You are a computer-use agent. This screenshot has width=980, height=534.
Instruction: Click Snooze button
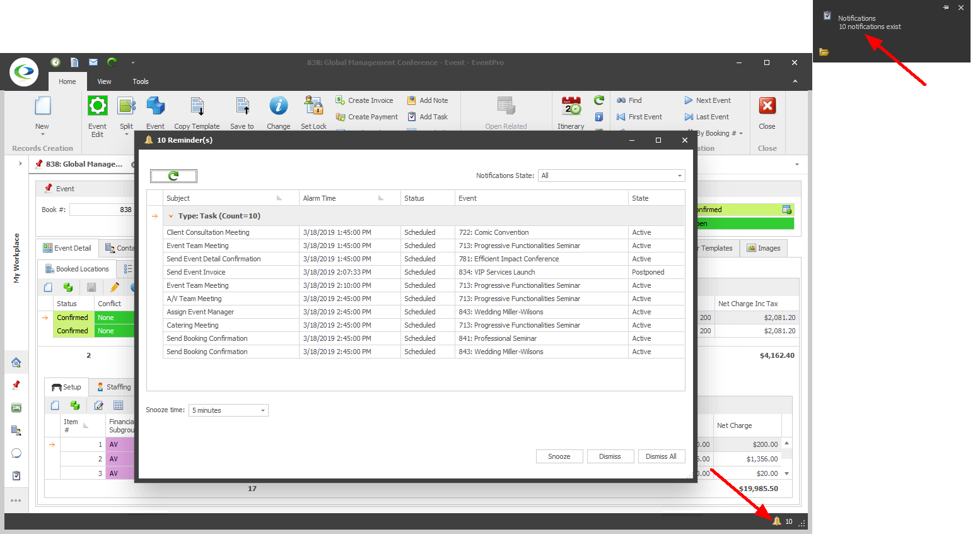559,456
